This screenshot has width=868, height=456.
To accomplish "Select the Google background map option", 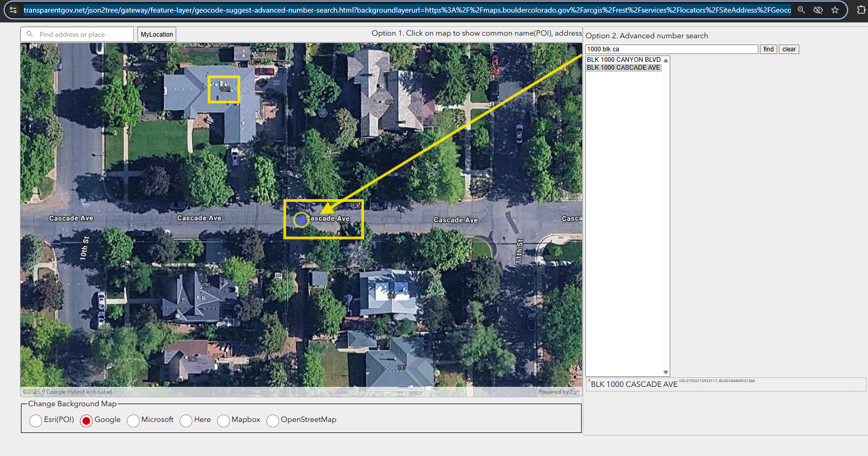I will [87, 420].
